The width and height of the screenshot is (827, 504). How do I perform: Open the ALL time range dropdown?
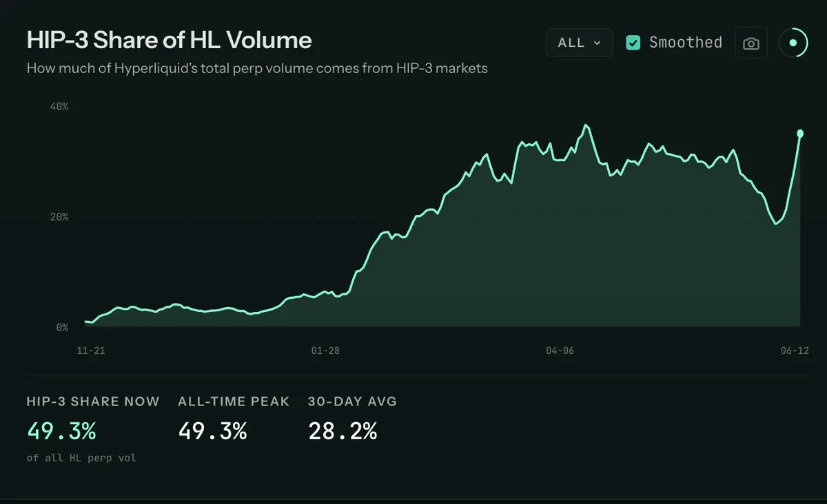(580, 43)
